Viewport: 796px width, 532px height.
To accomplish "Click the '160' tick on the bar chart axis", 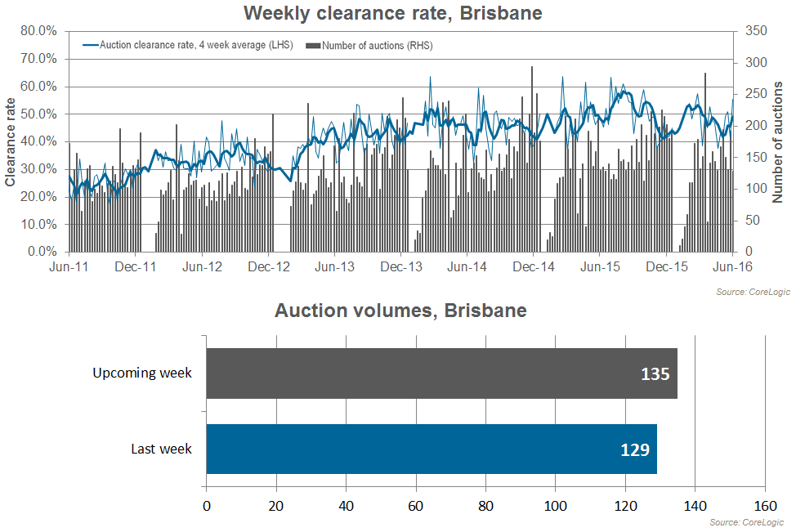I will [x=765, y=506].
